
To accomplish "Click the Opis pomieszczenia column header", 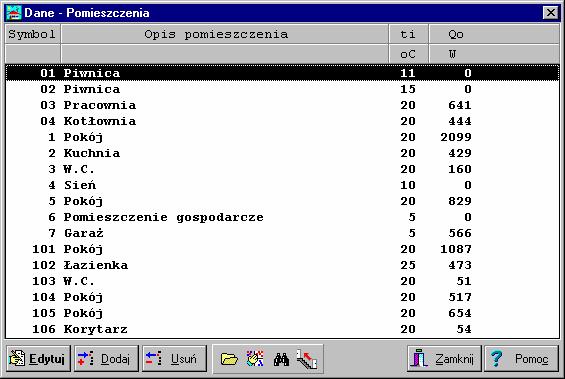I will pos(225,34).
